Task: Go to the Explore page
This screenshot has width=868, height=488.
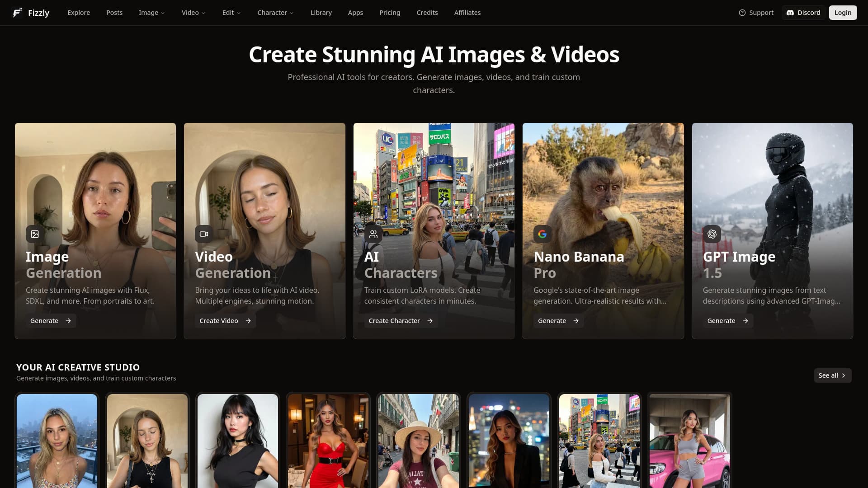Action: click(x=79, y=13)
